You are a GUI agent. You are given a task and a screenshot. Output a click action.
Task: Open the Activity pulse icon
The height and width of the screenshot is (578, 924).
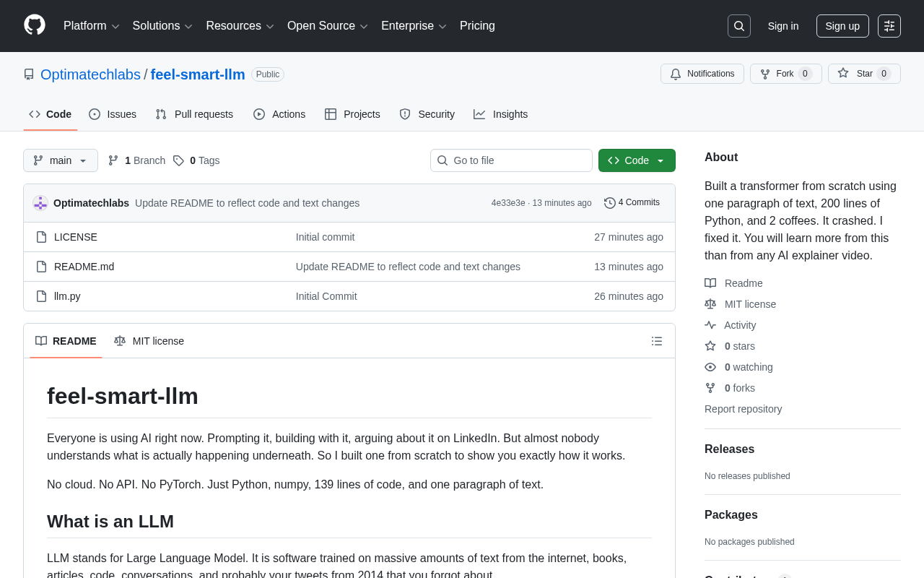point(710,325)
